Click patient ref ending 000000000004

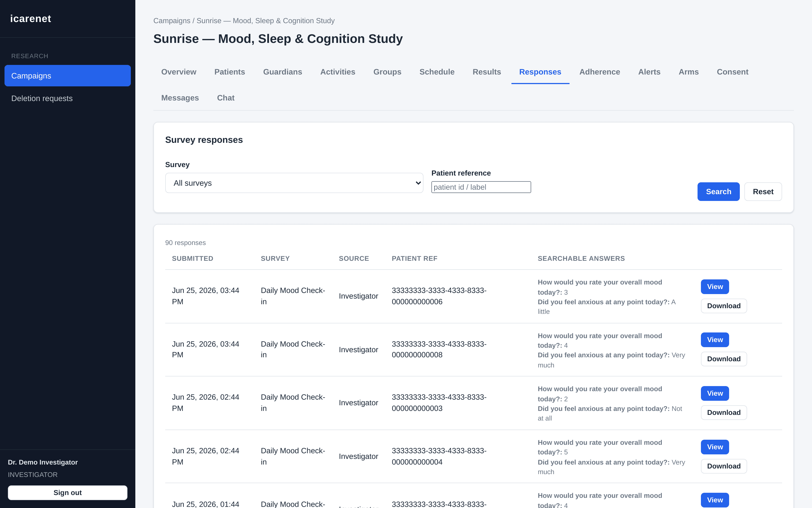click(439, 456)
